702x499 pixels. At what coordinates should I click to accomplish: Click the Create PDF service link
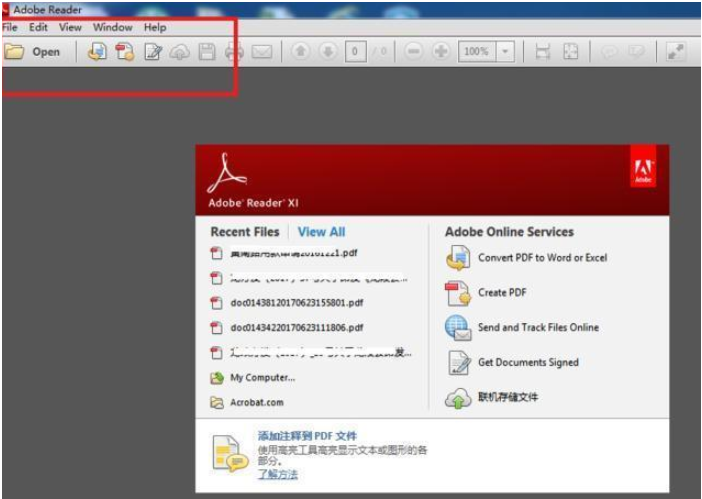point(502,293)
